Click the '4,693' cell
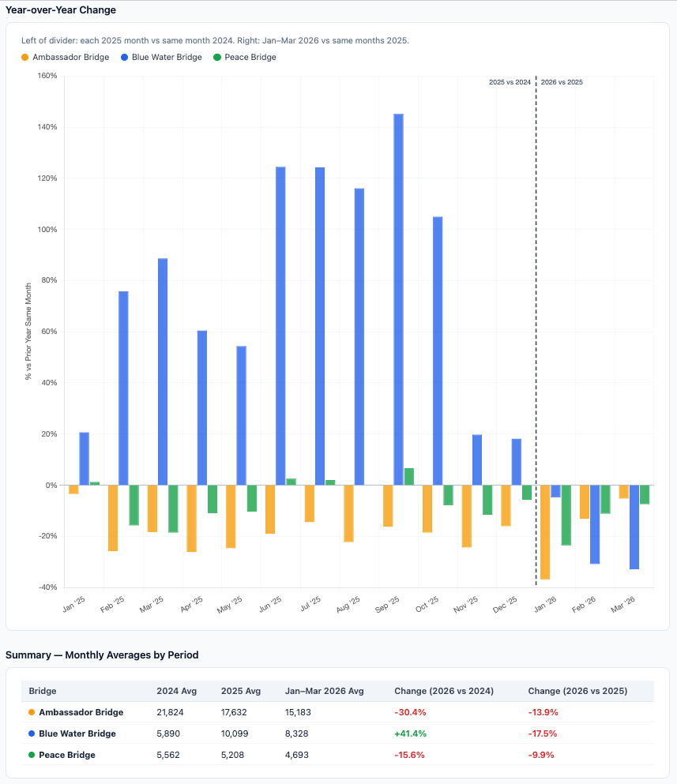Screen dimensions: 677x784 tap(297, 755)
